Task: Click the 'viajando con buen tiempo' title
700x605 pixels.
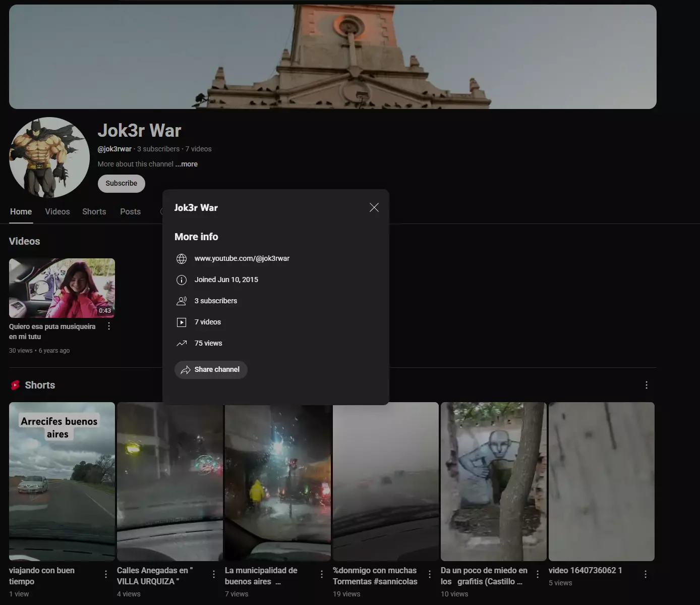Action: [x=42, y=576]
